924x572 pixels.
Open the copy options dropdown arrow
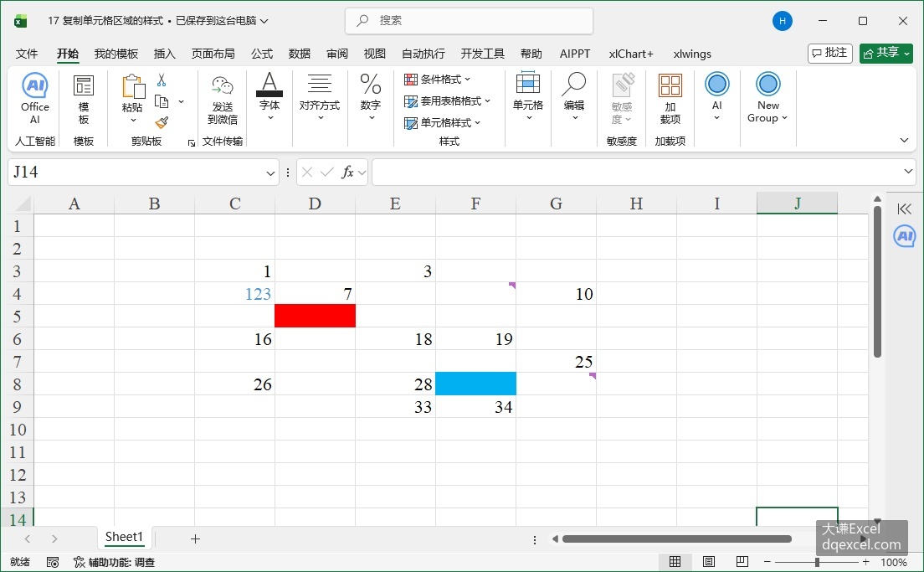[x=181, y=101]
